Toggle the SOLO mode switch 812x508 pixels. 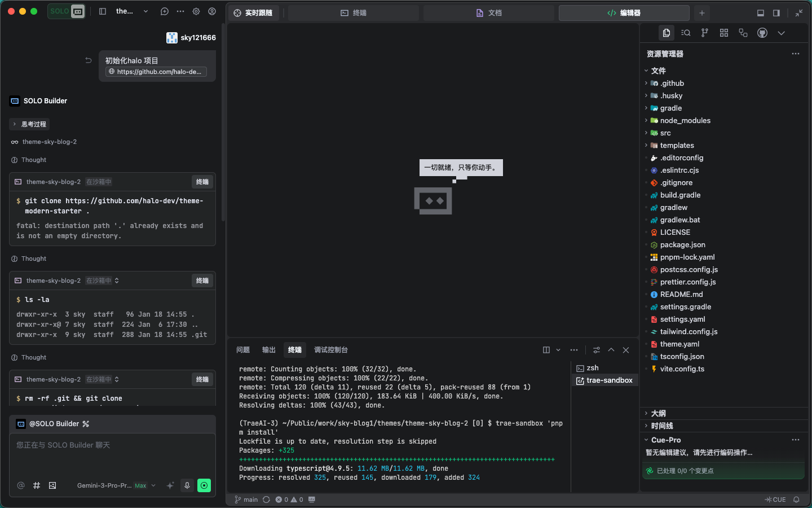(67, 11)
